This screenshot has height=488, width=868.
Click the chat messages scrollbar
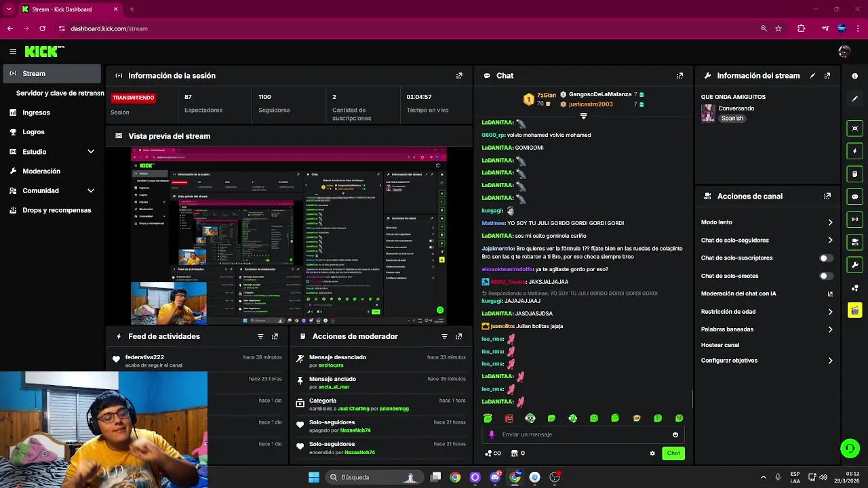click(x=692, y=399)
